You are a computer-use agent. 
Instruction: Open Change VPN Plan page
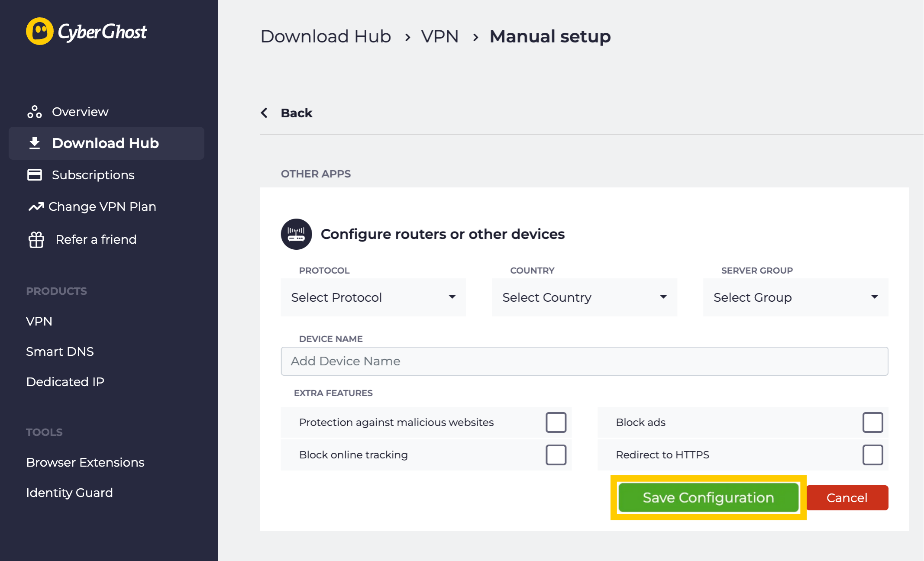pos(102,207)
